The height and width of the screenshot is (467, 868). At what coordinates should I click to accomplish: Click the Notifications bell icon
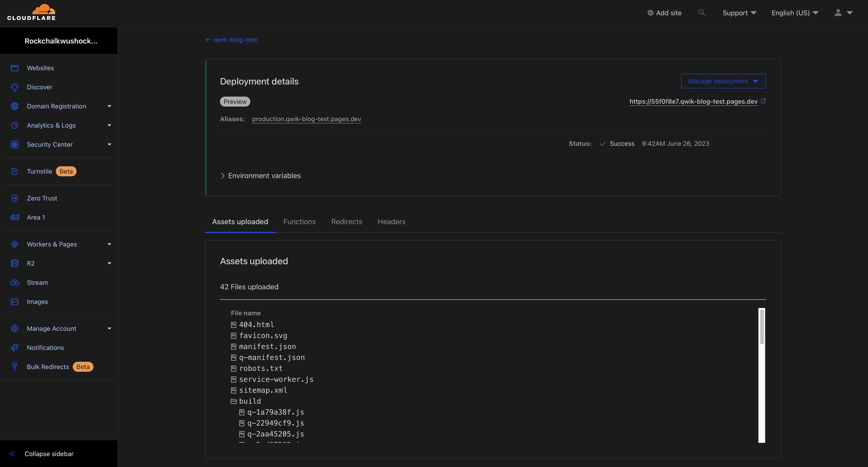point(14,348)
